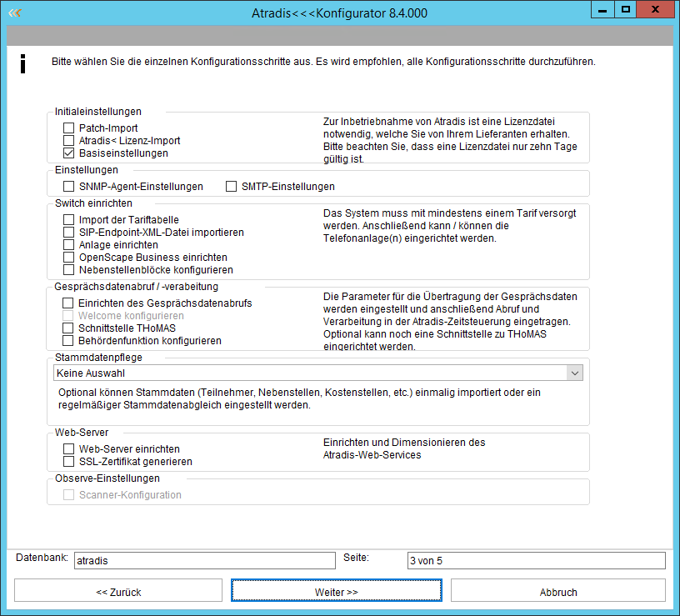Click the Seite field showing 3 von 5
Viewport: 680px width, 616px height.
(537, 560)
